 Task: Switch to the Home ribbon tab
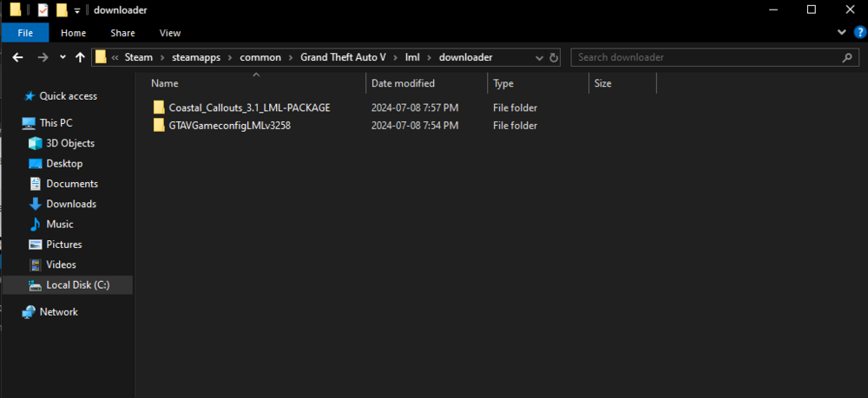(73, 33)
